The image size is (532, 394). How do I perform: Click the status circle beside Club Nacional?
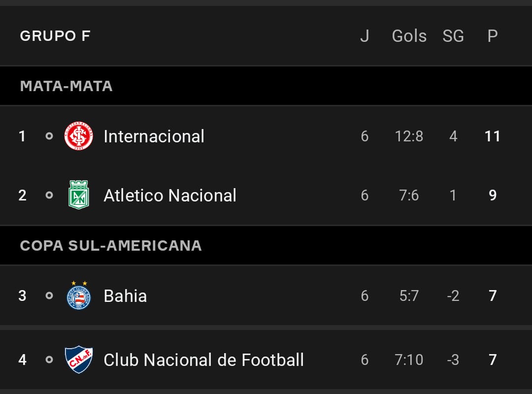click(x=49, y=360)
